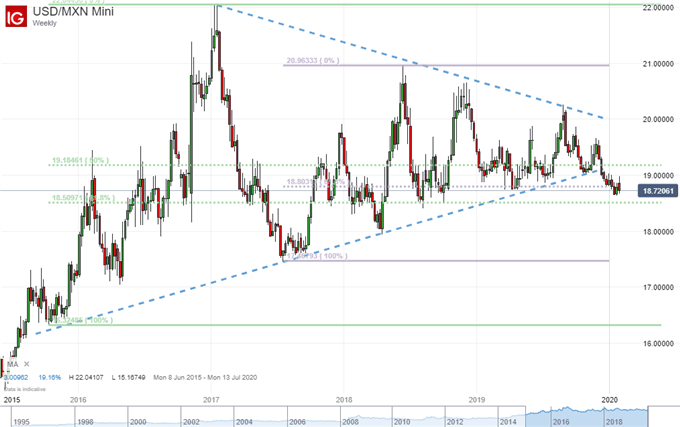The image size is (680, 427).
Task: Click the Weekly timeframe label
Action: point(45,23)
